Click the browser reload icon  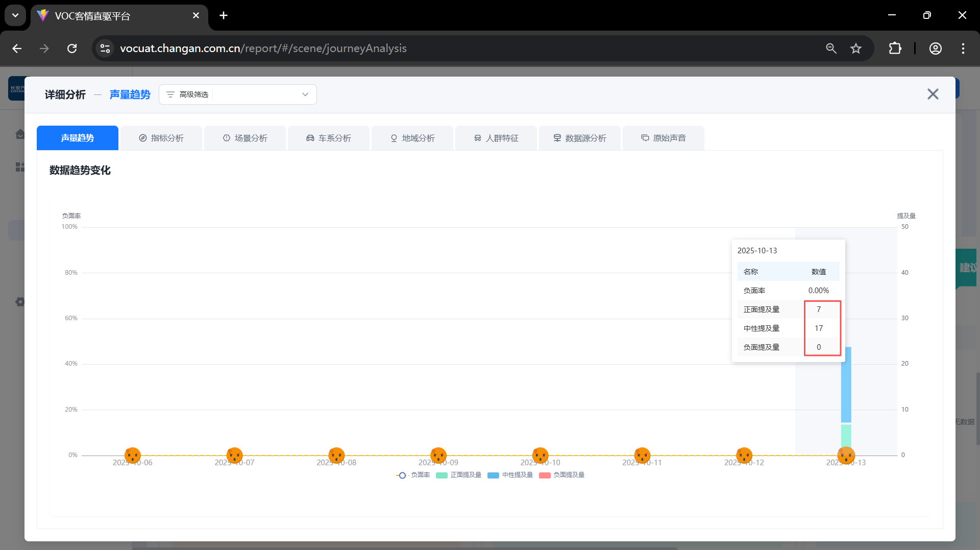coord(72,49)
